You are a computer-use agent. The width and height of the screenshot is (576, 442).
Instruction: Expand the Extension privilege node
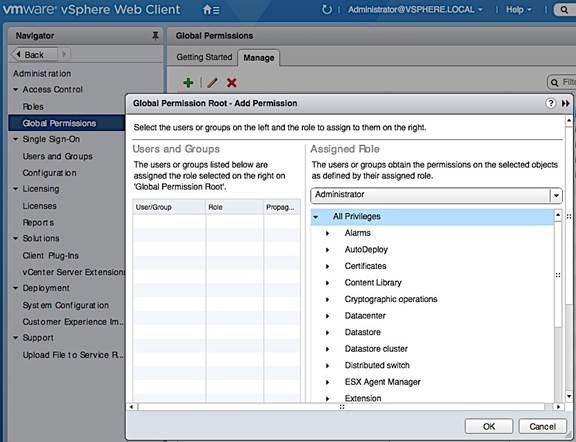(327, 398)
